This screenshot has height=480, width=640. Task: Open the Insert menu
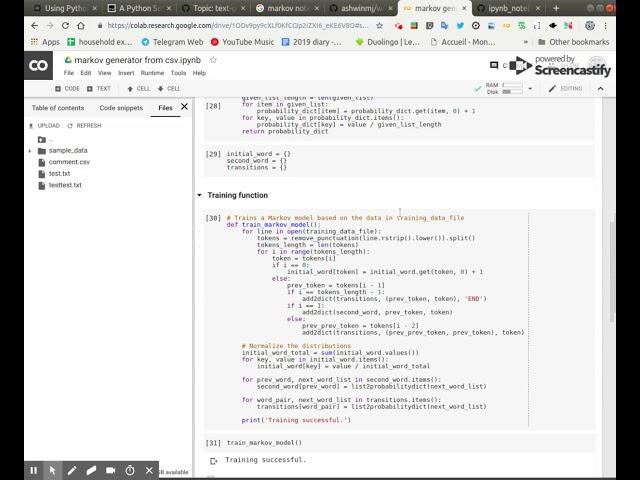126,73
